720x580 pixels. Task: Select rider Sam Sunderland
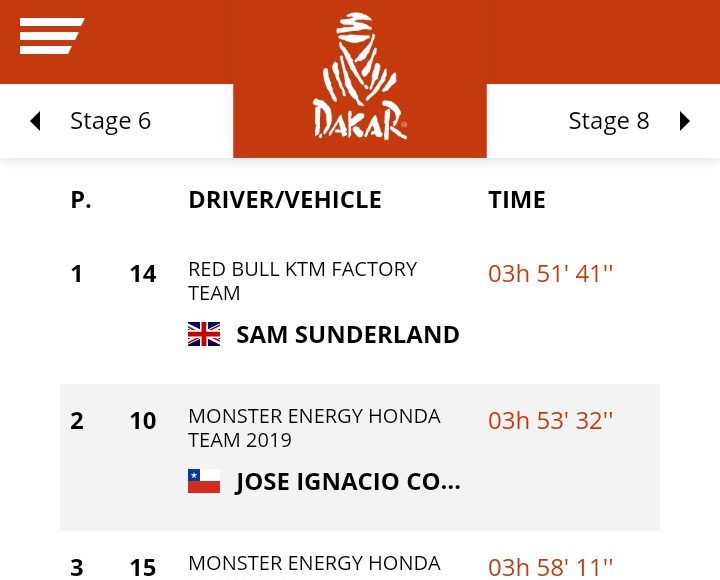pos(347,334)
